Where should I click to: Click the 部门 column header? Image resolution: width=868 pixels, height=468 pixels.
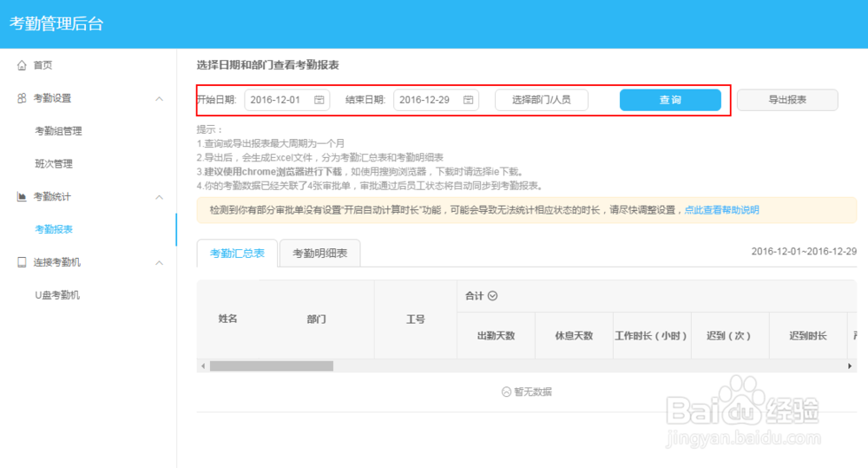click(317, 319)
